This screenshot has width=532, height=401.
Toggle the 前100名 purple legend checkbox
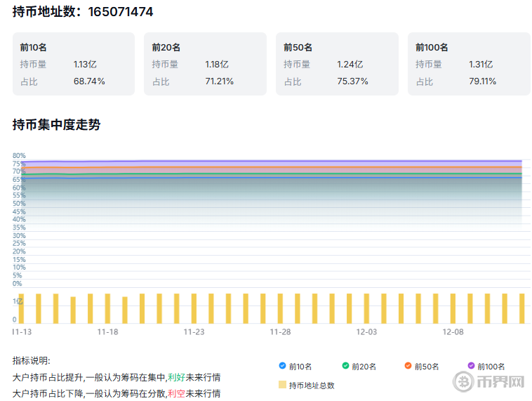coord(471,365)
